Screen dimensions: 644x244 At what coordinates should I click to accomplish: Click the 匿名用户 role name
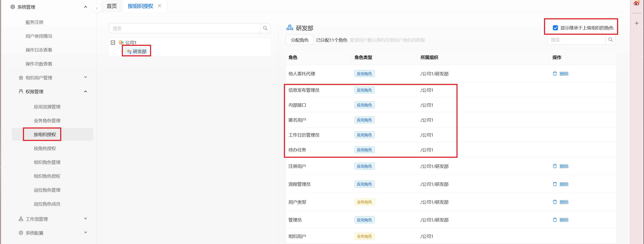297,120
